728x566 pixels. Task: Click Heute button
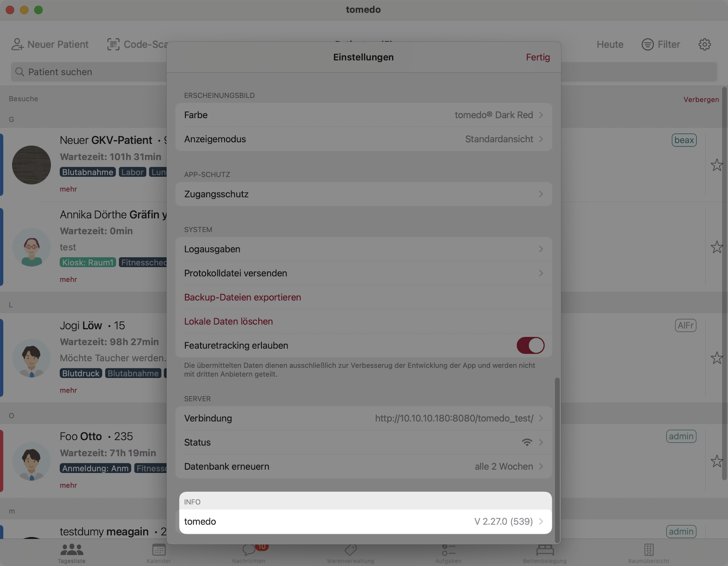(x=610, y=44)
